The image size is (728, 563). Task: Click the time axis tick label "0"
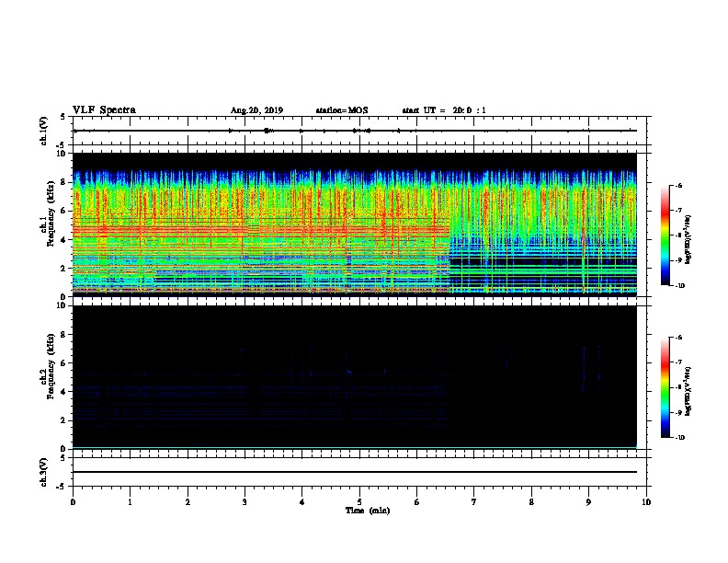(x=73, y=501)
